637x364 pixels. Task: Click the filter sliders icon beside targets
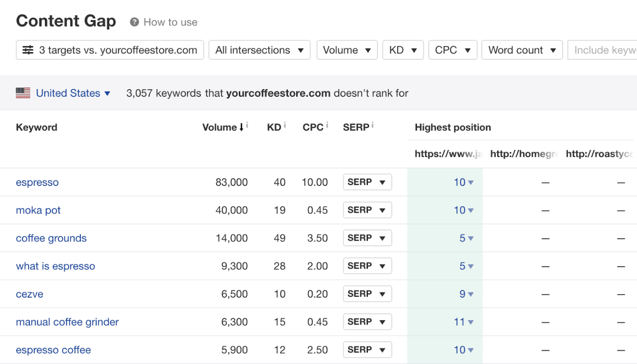pos(28,50)
